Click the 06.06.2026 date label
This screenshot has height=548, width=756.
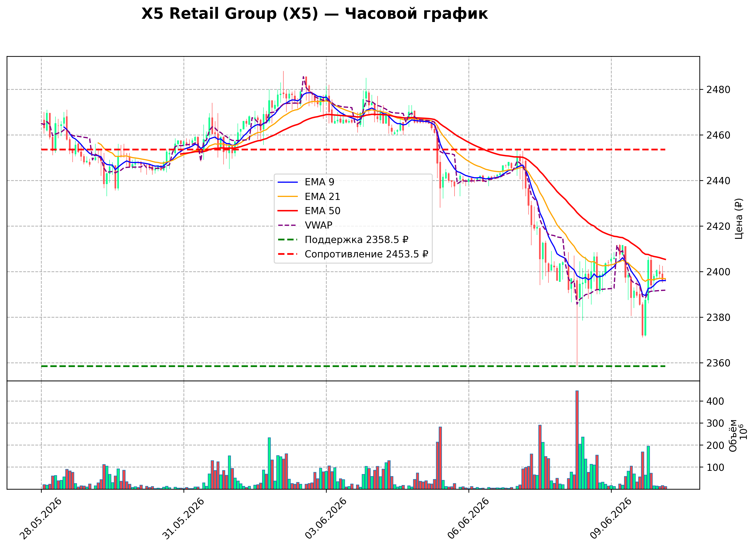(468, 519)
